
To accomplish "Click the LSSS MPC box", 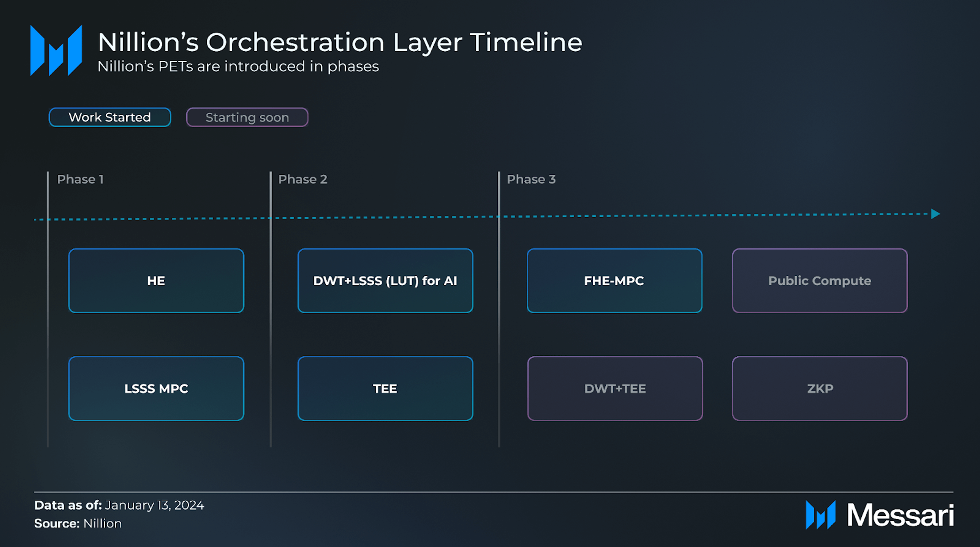I will 156,389.
